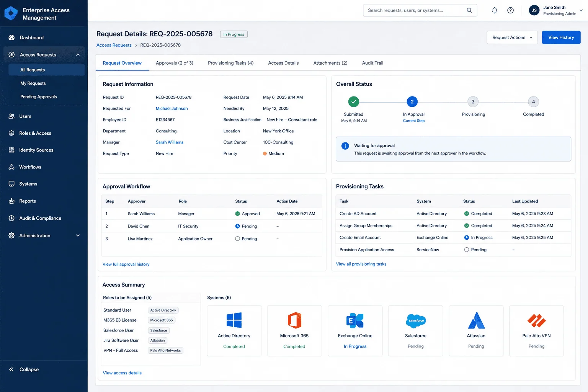Click the Atlassian system logo

point(476,320)
